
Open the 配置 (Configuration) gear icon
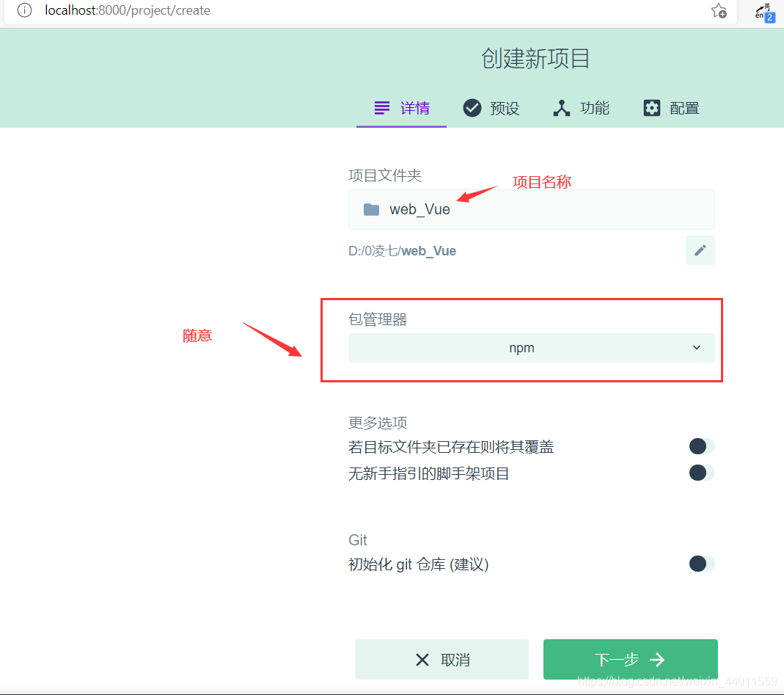click(x=652, y=108)
